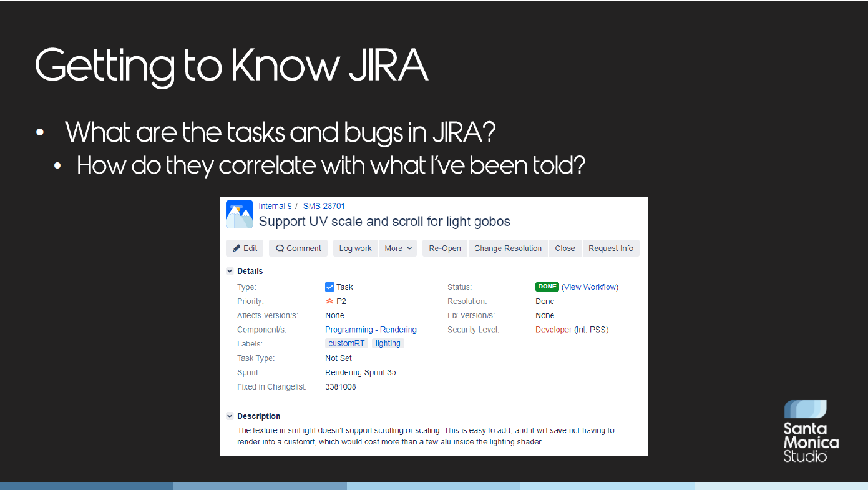Image resolution: width=868 pixels, height=490 pixels.
Task: Click the Affects Version/s 'None' value
Action: click(334, 316)
